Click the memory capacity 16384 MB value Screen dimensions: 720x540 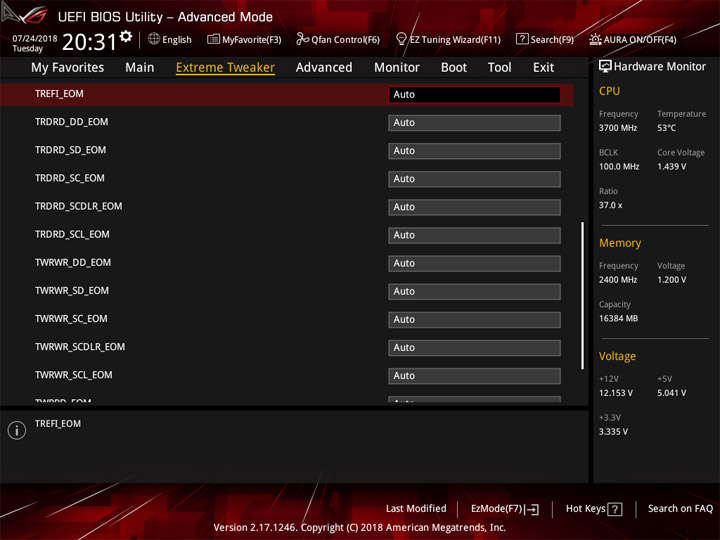(618, 319)
